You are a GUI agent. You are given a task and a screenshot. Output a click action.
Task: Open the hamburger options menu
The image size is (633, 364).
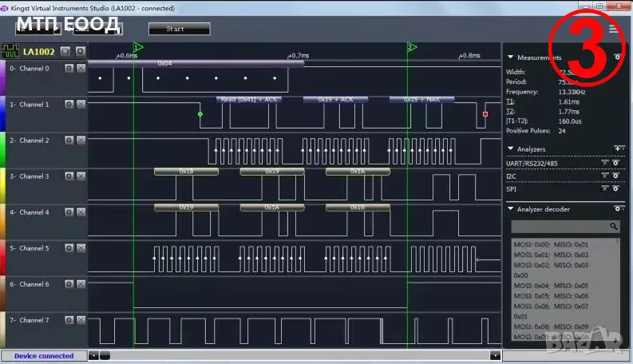coord(613,29)
